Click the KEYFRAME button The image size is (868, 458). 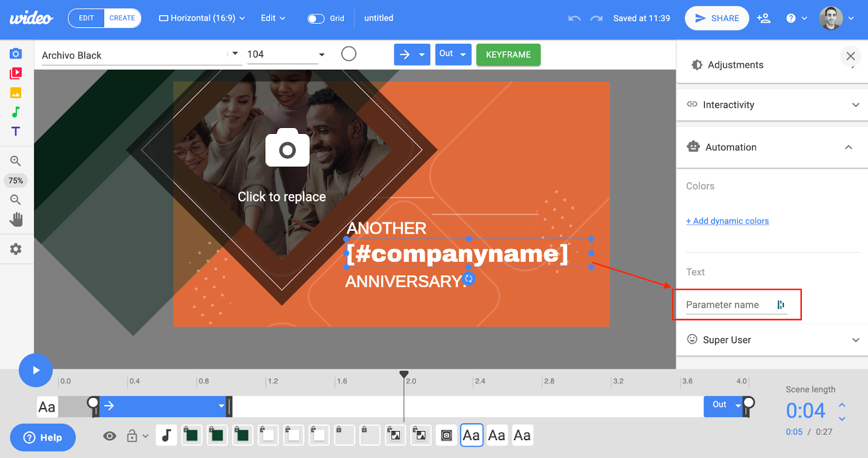(508, 55)
